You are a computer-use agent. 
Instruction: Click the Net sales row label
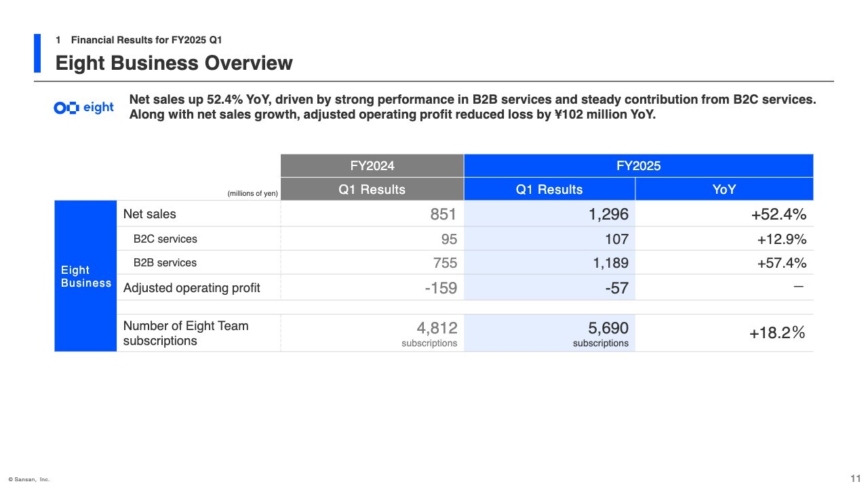(149, 214)
